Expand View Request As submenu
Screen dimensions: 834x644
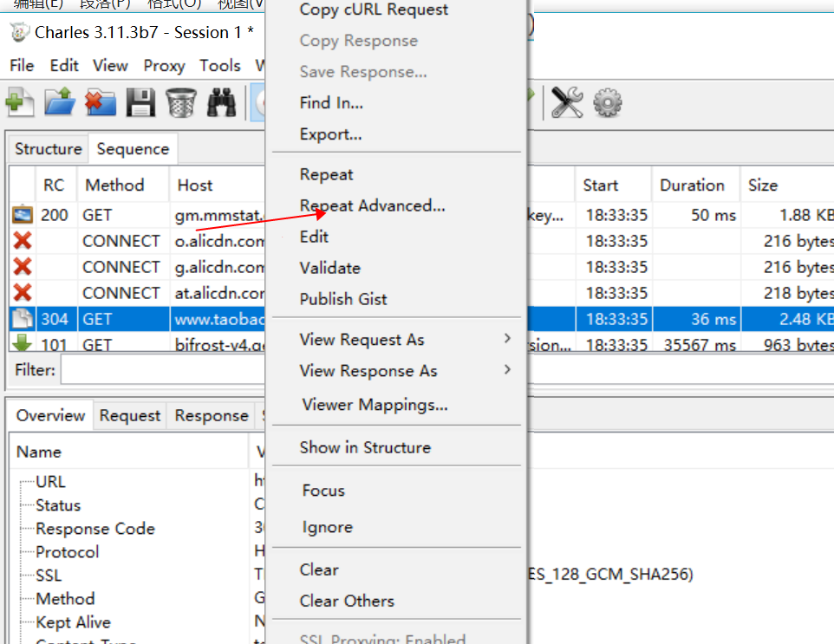pyautogui.click(x=395, y=339)
